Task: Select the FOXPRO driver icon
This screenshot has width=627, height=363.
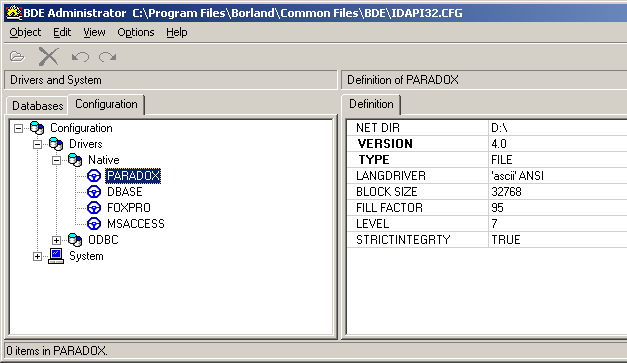Action: tap(94, 208)
